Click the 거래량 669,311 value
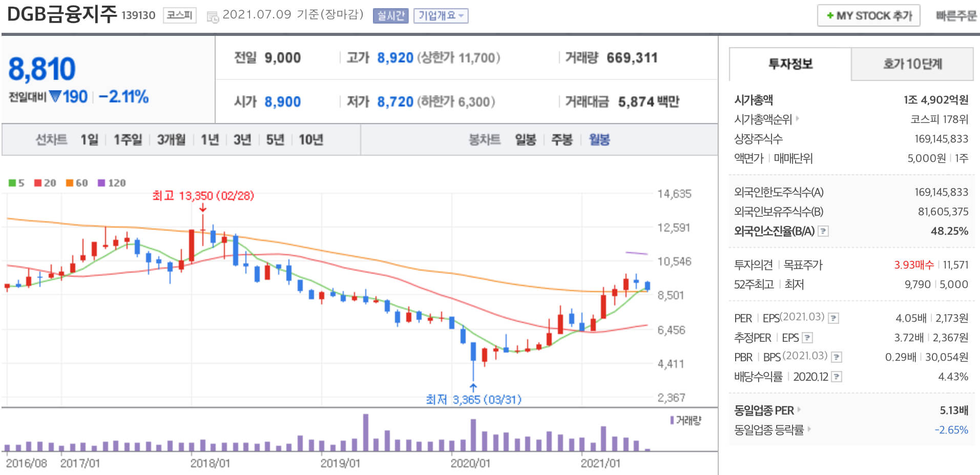The image size is (980, 475). pyautogui.click(x=632, y=58)
